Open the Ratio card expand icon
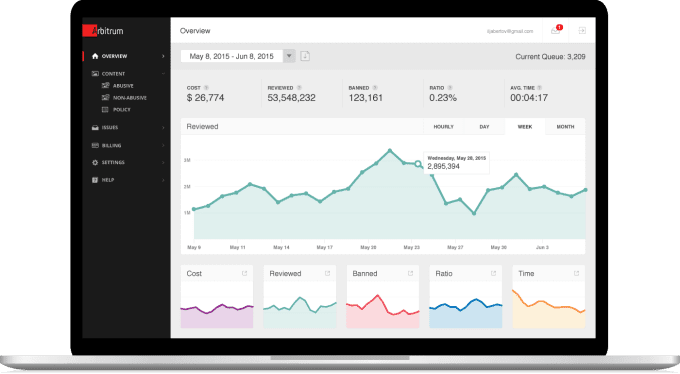 [x=493, y=273]
